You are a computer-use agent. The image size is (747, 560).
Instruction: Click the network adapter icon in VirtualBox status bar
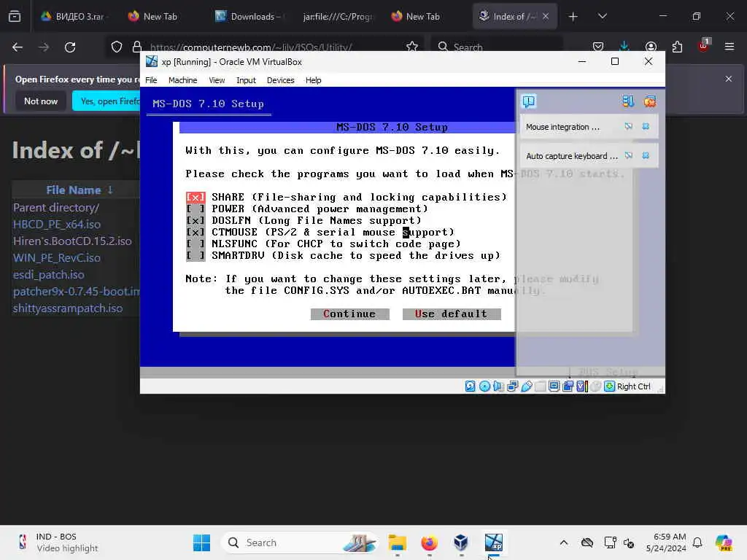click(x=512, y=386)
